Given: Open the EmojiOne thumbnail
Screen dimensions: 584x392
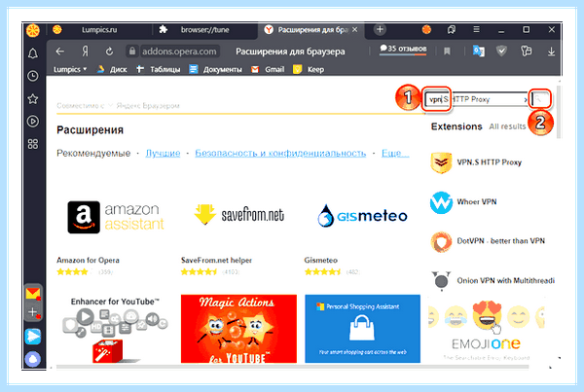Looking at the screenshot, I should tap(486, 329).
